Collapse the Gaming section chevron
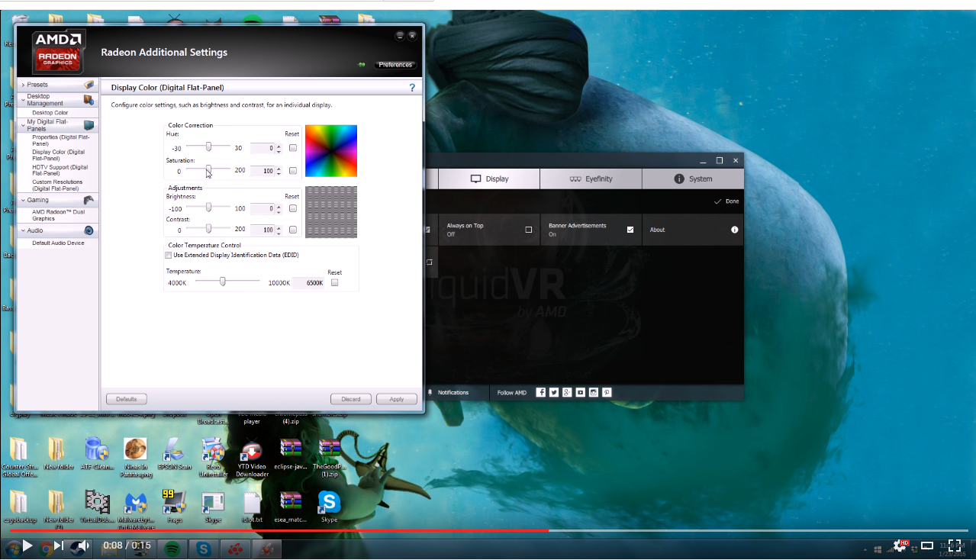This screenshot has height=560, width=976. coord(23,200)
